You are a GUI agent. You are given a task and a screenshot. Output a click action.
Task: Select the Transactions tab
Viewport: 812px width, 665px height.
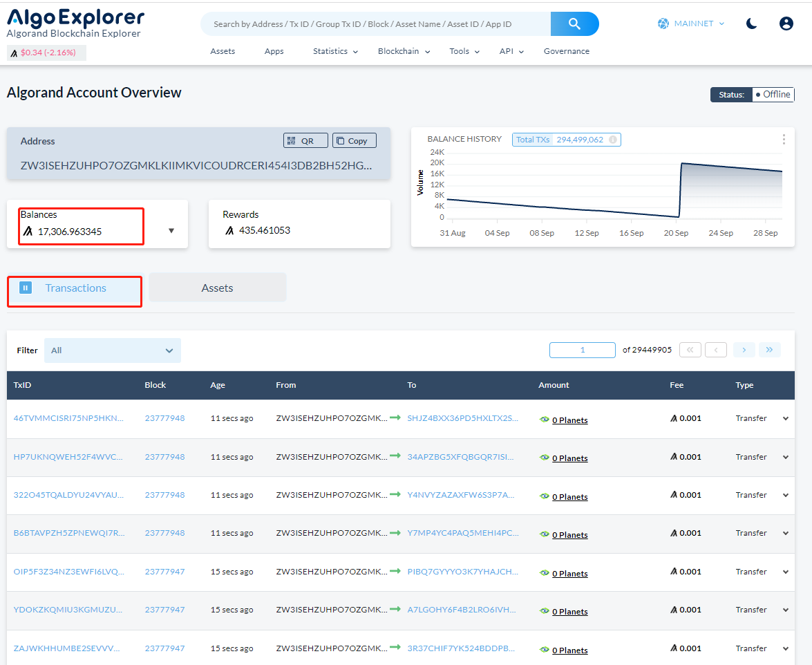(x=75, y=288)
